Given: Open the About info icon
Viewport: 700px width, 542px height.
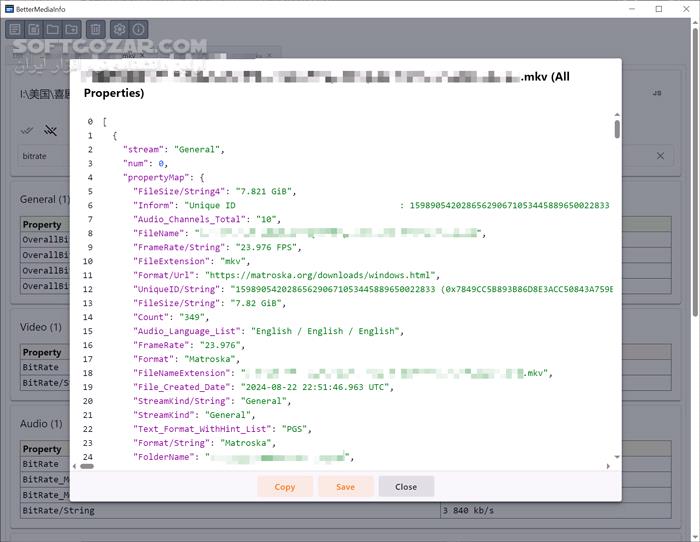Looking at the screenshot, I should tap(138, 30).
